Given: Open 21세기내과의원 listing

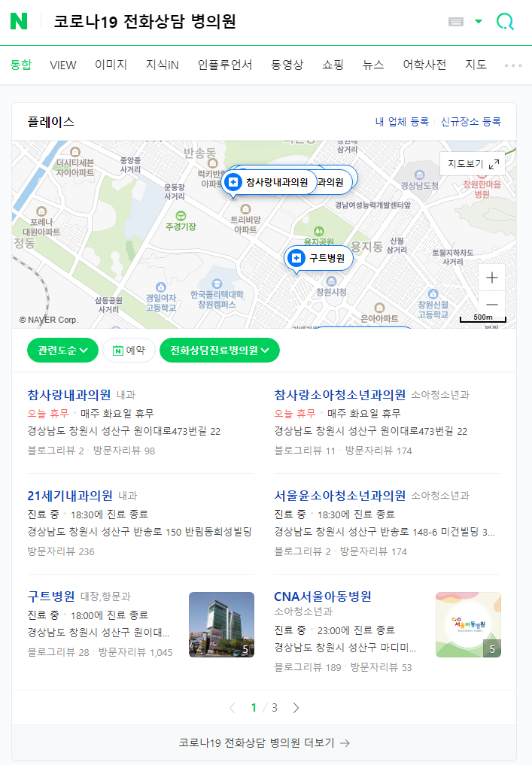Looking at the screenshot, I should [70, 496].
